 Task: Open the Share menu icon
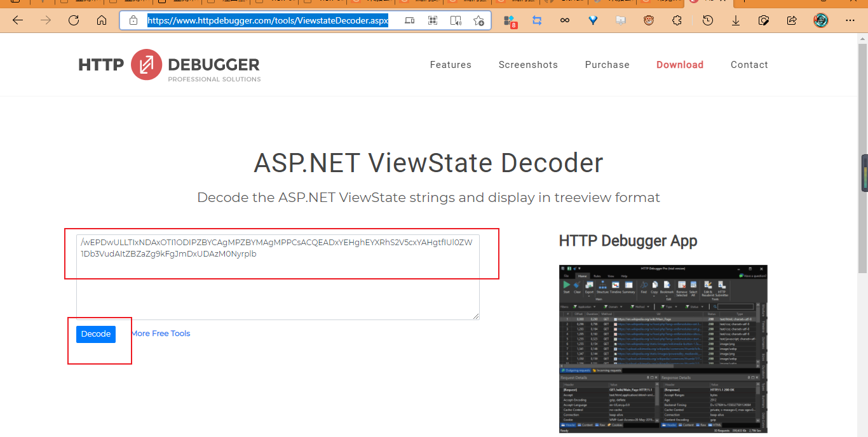click(x=792, y=20)
